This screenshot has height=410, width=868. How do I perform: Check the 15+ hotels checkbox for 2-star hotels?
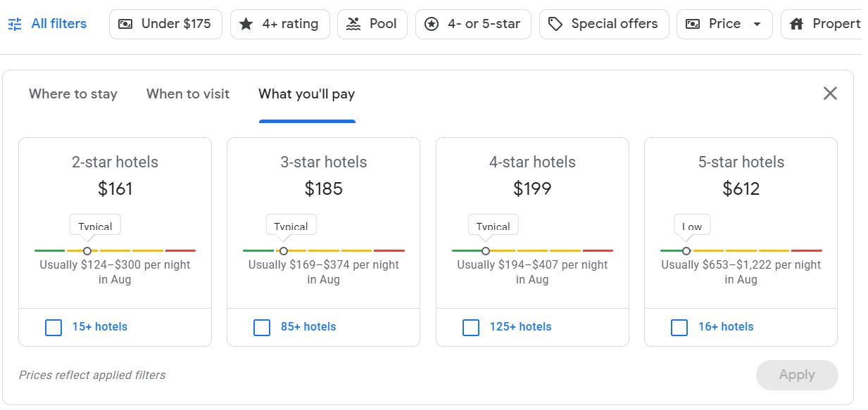tap(54, 328)
